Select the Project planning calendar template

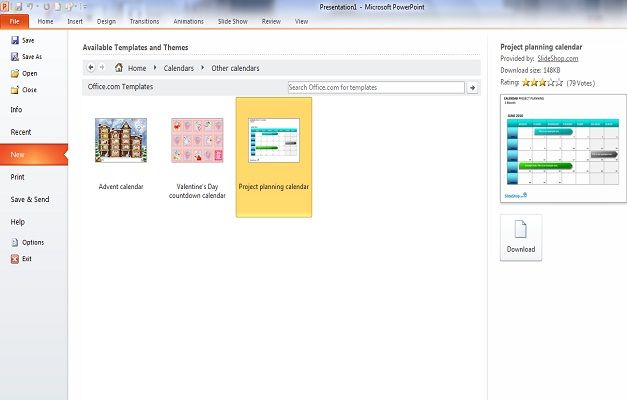[274, 157]
